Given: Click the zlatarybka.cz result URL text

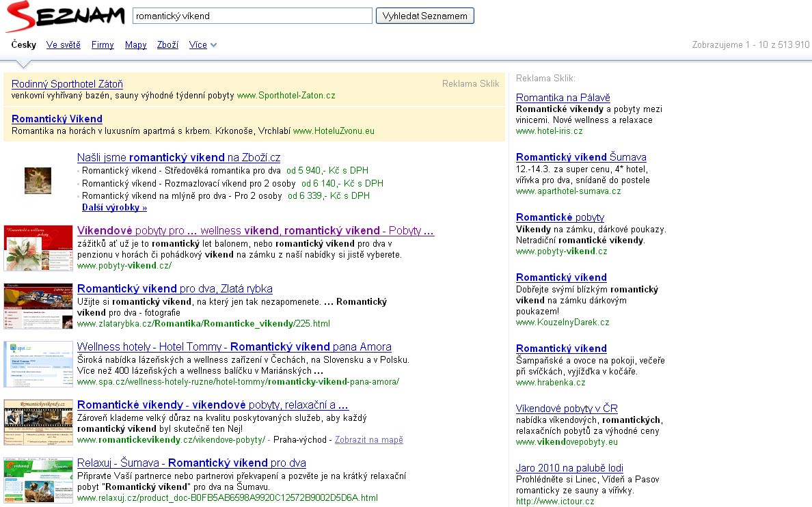Looking at the screenshot, I should click(x=204, y=324).
